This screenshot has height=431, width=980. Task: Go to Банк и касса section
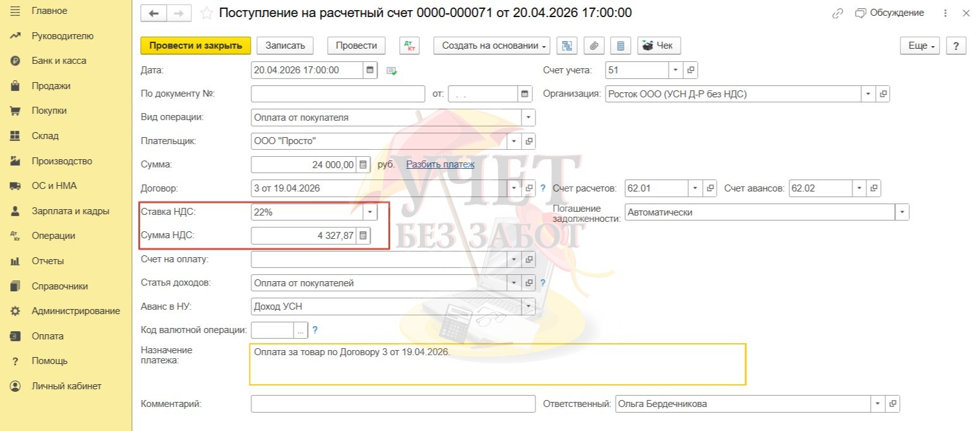point(59,61)
